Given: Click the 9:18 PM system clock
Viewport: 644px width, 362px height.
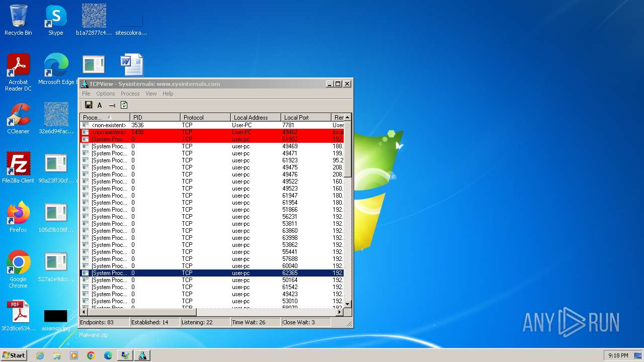Looking at the screenshot, I should [618, 355].
